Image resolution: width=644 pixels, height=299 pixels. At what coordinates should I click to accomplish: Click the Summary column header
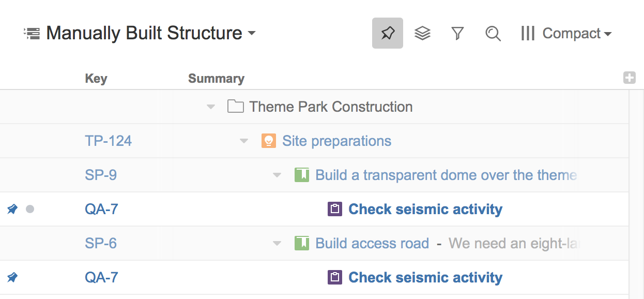216,79
